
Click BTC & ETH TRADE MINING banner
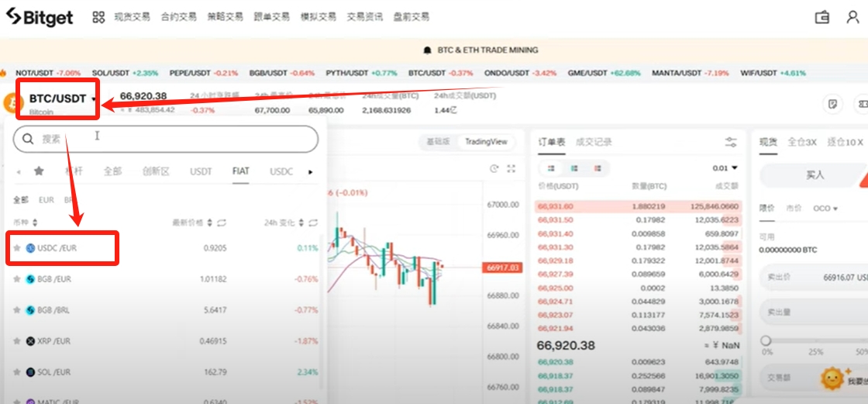point(487,50)
